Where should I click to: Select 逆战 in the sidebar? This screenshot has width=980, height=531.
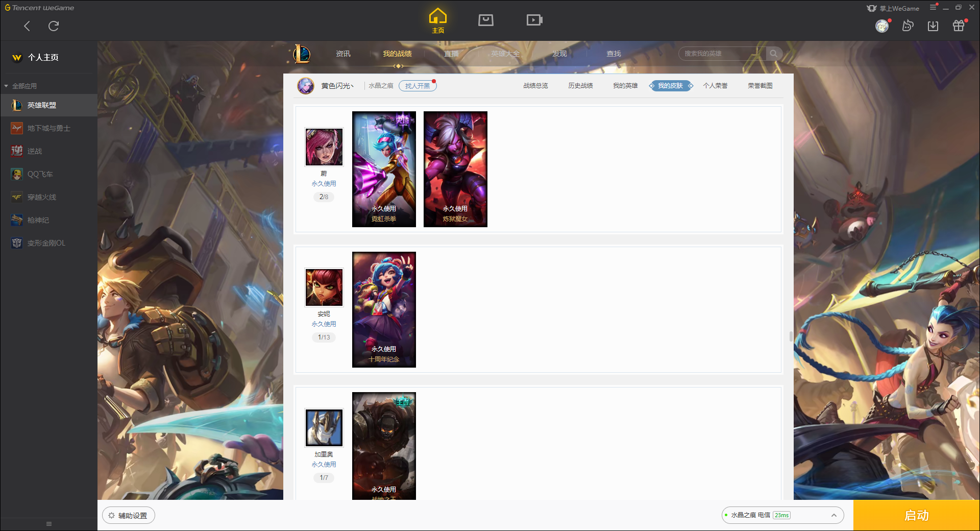pyautogui.click(x=48, y=151)
